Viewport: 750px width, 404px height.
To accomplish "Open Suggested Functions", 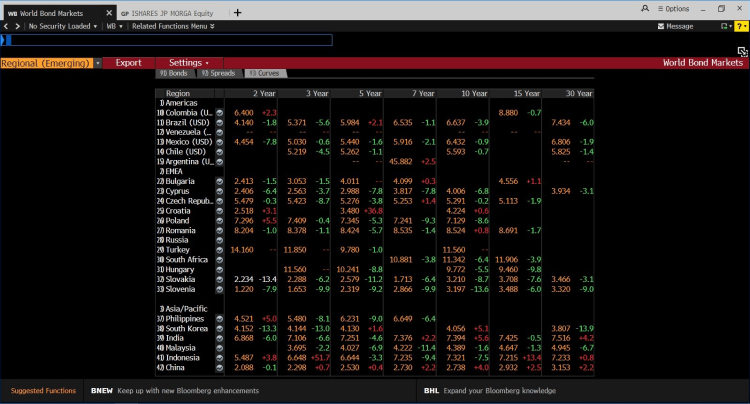I will point(43,391).
